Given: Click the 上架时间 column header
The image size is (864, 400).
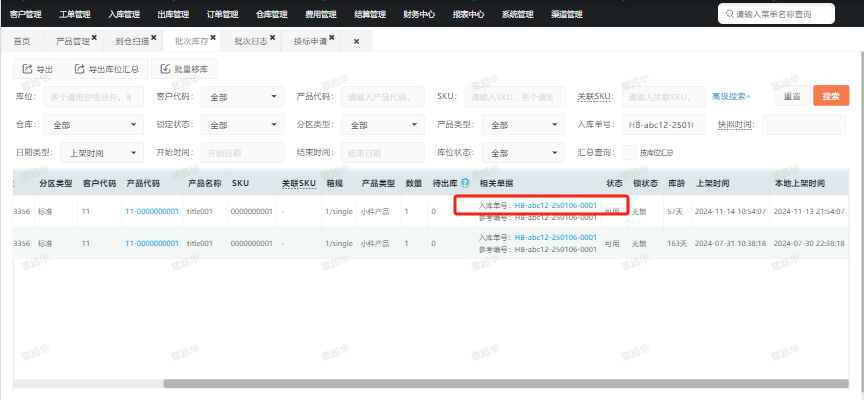Looking at the screenshot, I should click(x=712, y=183).
